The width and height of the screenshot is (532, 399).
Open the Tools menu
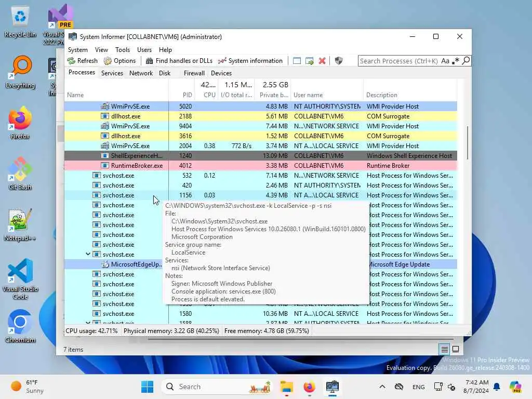[x=123, y=50]
